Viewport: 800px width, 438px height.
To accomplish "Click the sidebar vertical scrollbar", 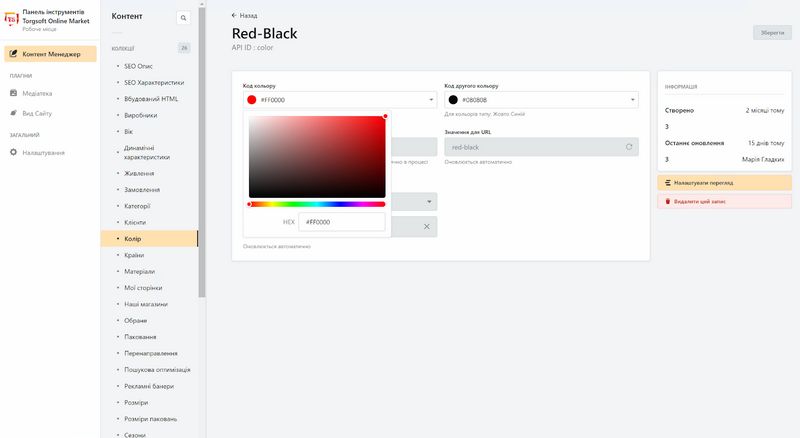I will coord(202,152).
